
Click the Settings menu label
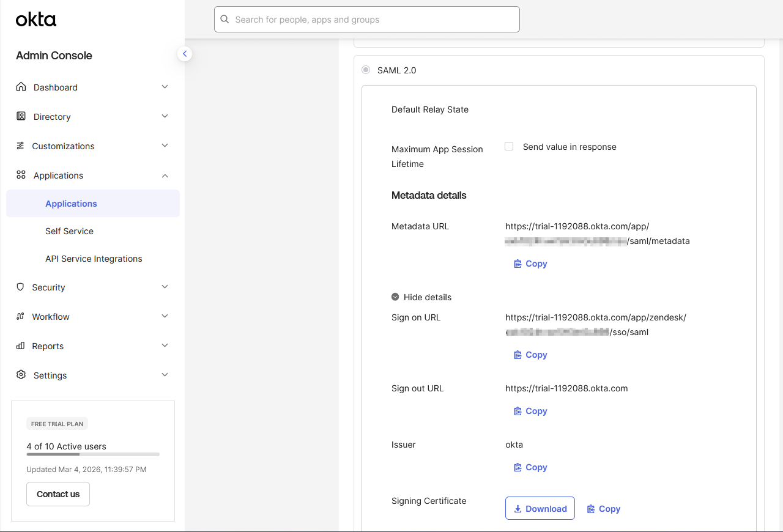pyautogui.click(x=50, y=375)
